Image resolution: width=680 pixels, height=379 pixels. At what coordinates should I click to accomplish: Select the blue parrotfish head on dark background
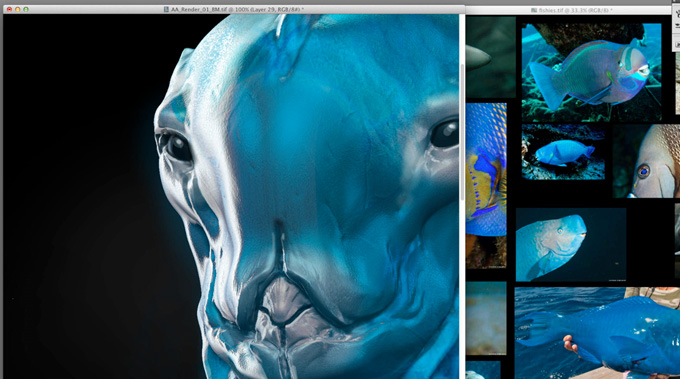pyautogui.click(x=571, y=245)
